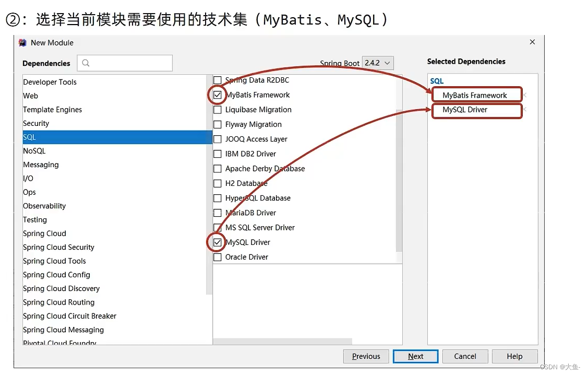Check the Oracle Driver box
Viewport: 588px width, 375px height.
coord(218,257)
